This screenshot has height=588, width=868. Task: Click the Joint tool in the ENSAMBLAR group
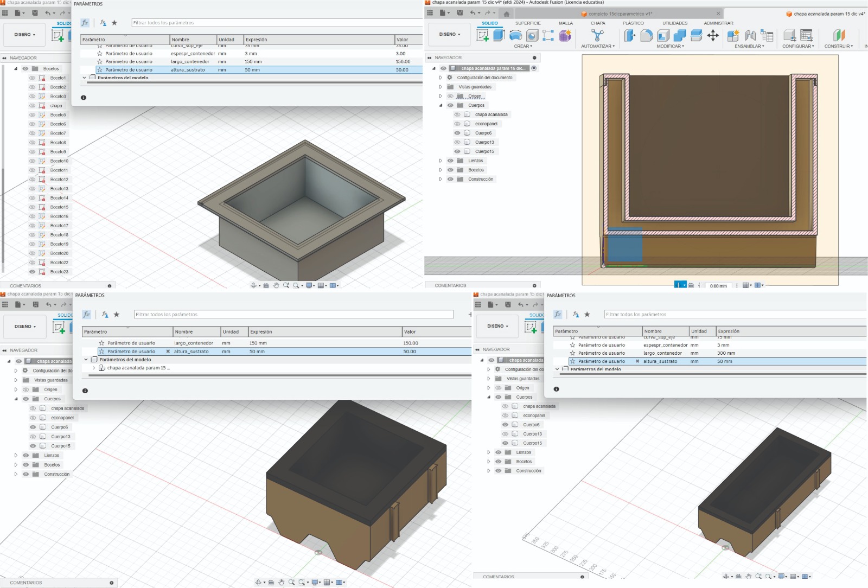[750, 35]
